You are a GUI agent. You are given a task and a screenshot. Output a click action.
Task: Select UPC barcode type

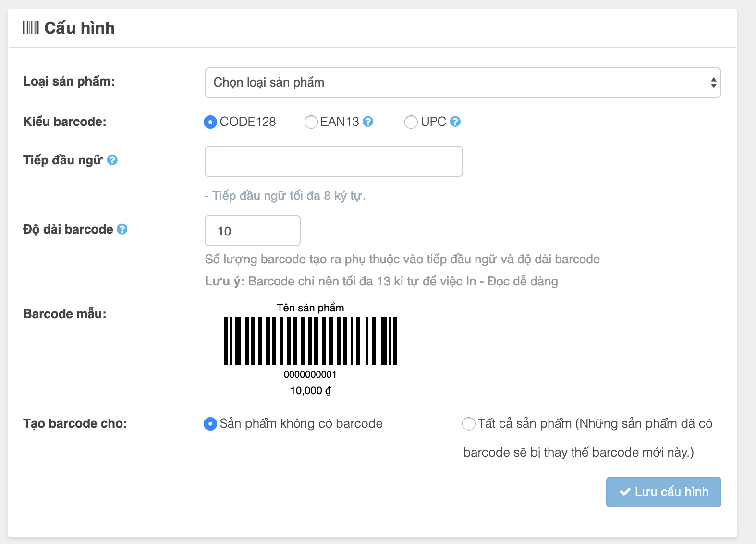(411, 122)
